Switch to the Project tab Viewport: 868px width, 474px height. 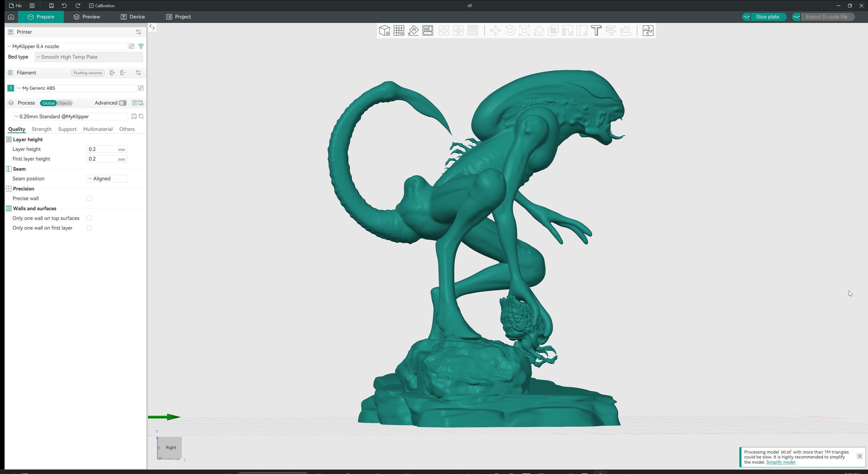(179, 17)
